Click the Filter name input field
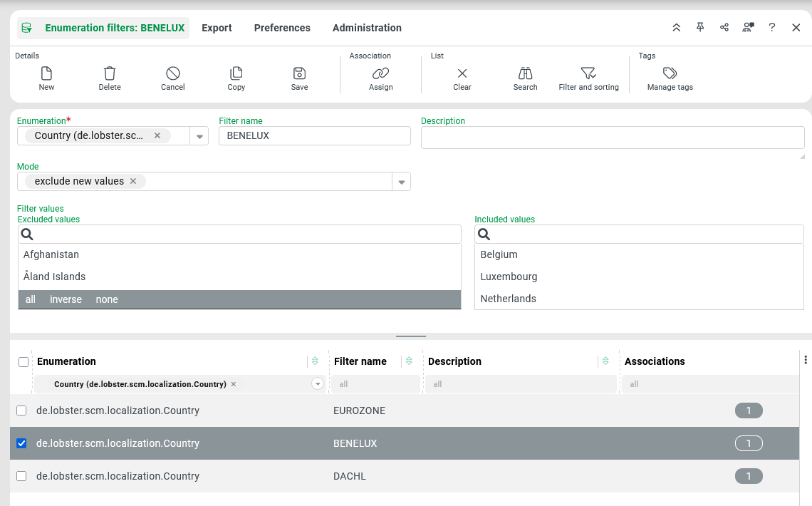This screenshot has width=812, height=506. tap(315, 135)
